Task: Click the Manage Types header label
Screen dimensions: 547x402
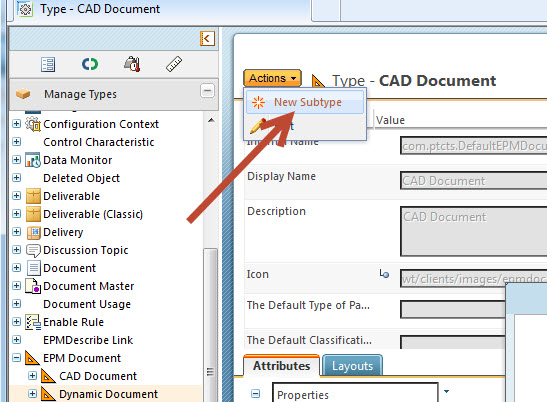Action: click(80, 94)
